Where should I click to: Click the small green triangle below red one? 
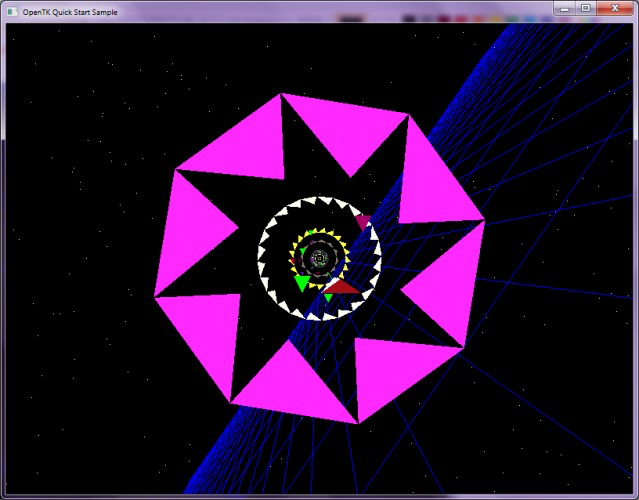click(328, 297)
